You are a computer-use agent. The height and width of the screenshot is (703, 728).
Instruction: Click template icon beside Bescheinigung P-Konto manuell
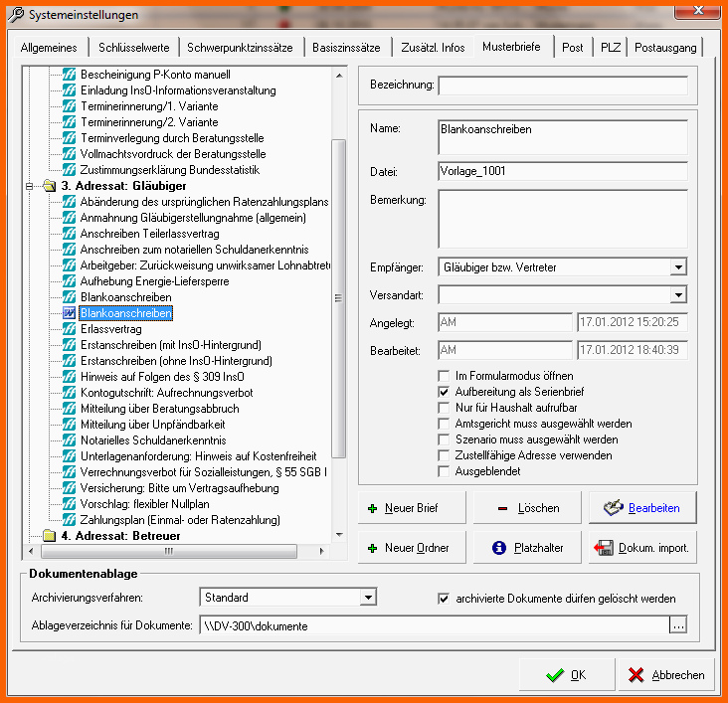(x=69, y=75)
